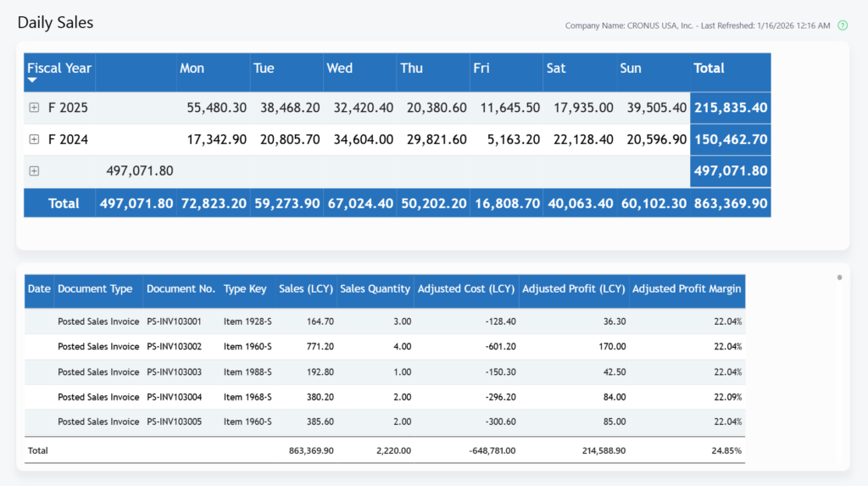Click F 2025 Monday value 55,480.30
This screenshot has width=868, height=486.
[216, 108]
